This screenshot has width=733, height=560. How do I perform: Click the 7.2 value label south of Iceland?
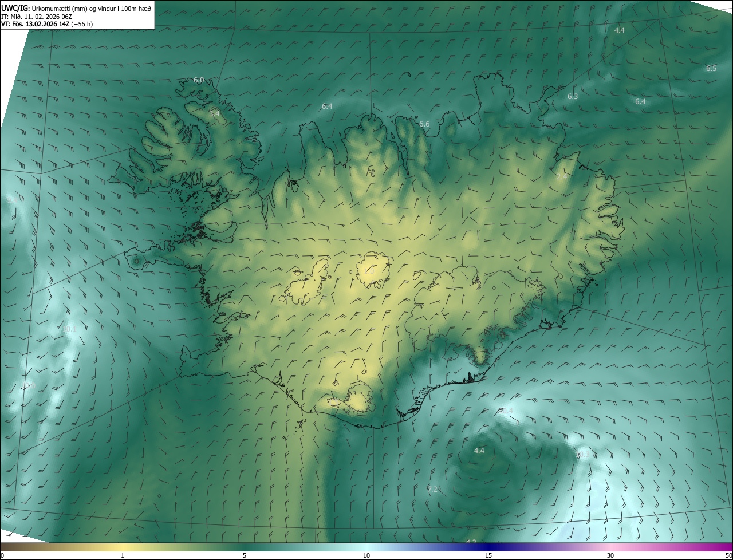(x=432, y=489)
